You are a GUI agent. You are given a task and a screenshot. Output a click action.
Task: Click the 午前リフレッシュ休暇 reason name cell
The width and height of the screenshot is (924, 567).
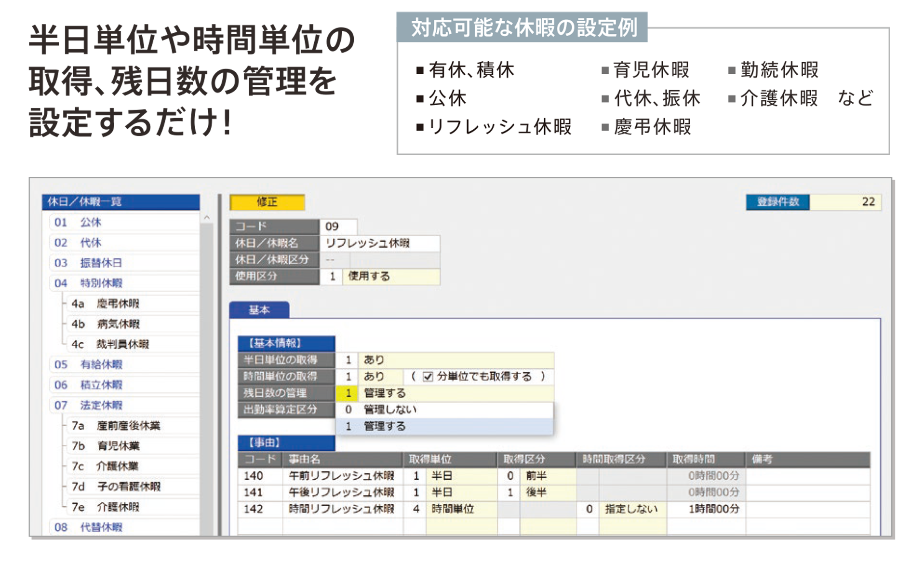343,476
